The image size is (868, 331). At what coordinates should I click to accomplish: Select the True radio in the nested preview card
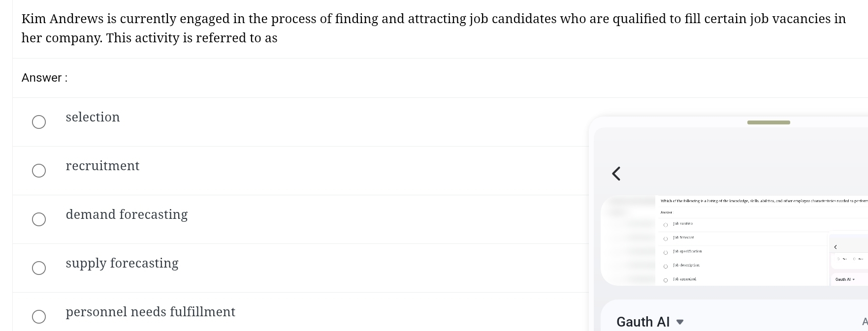(x=838, y=259)
